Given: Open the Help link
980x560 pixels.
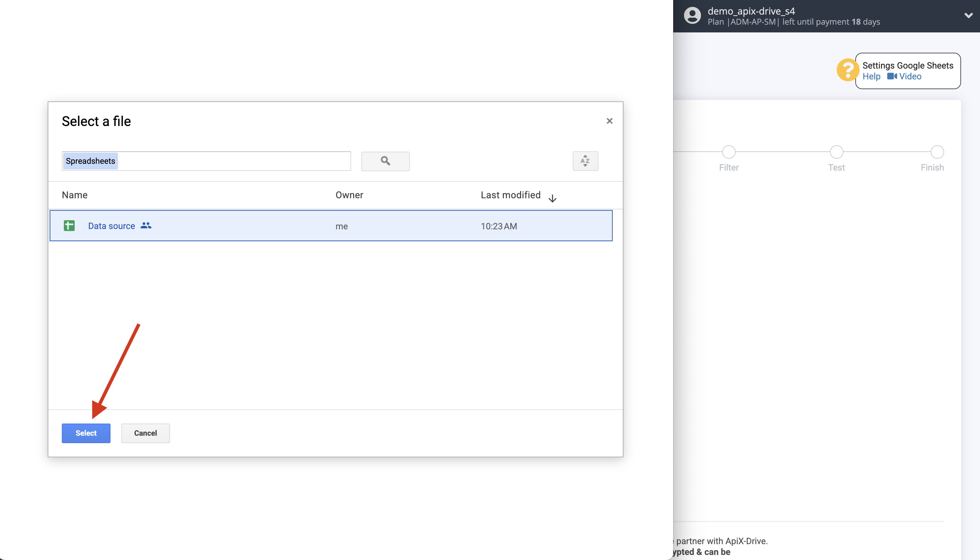Looking at the screenshot, I should click(x=871, y=77).
